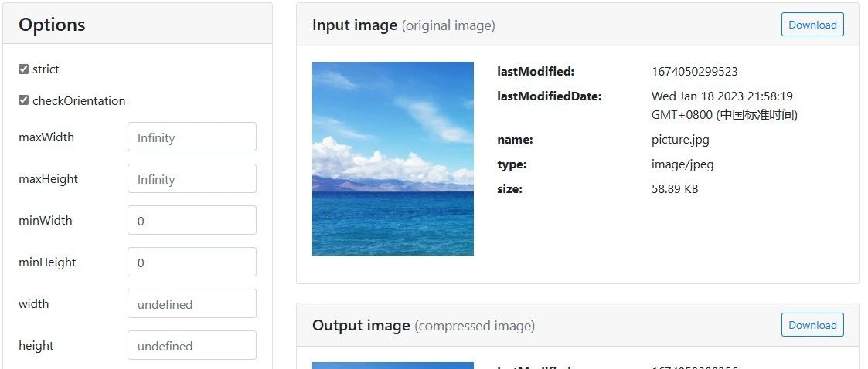Image resolution: width=868 pixels, height=369 pixels.
Task: Toggle the checkOrientation checkbox
Action: click(x=23, y=100)
